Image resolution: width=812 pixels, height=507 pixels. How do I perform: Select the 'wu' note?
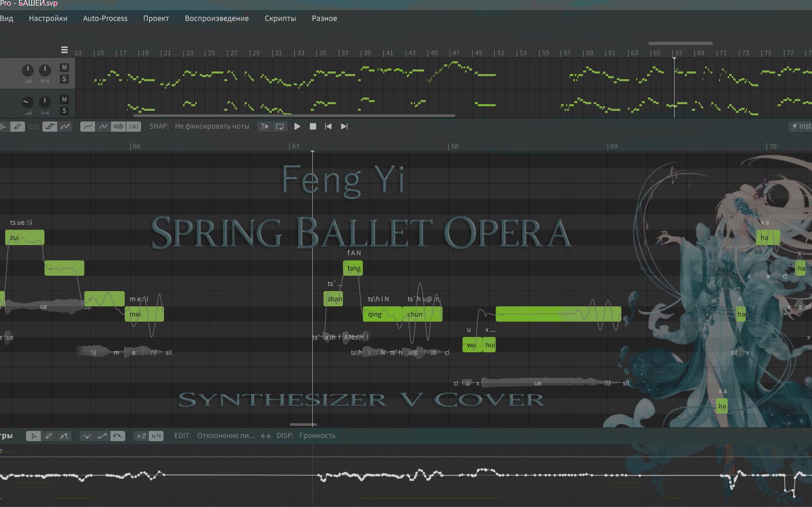click(x=472, y=345)
